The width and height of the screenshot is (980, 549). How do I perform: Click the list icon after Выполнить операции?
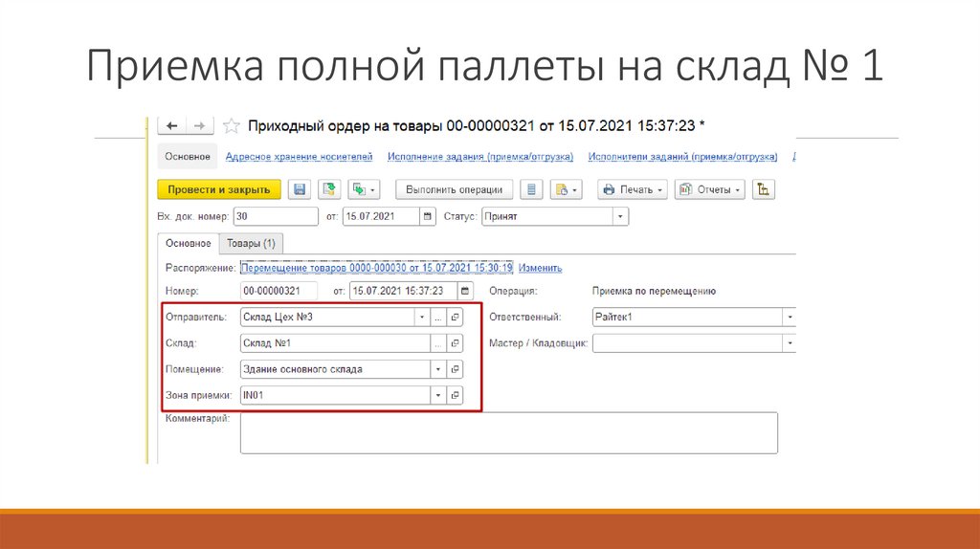pyautogui.click(x=534, y=189)
